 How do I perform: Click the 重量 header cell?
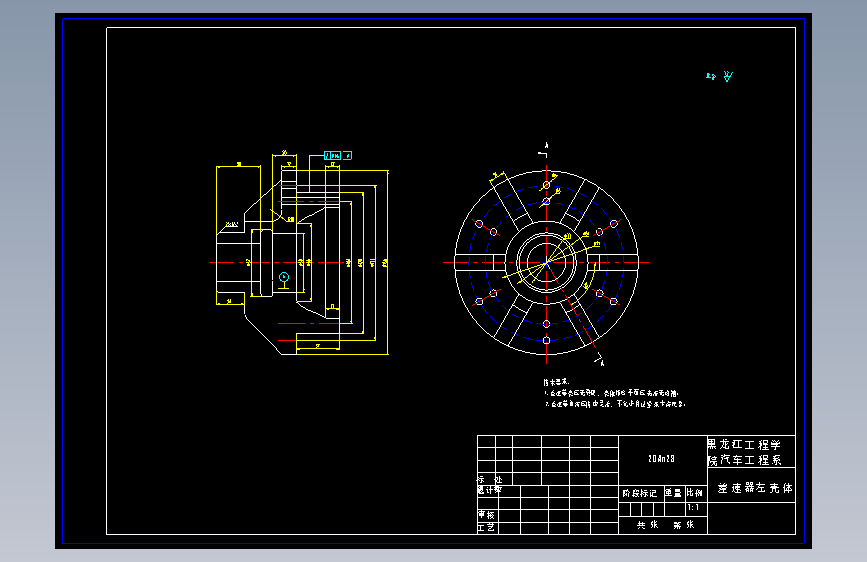[673, 492]
